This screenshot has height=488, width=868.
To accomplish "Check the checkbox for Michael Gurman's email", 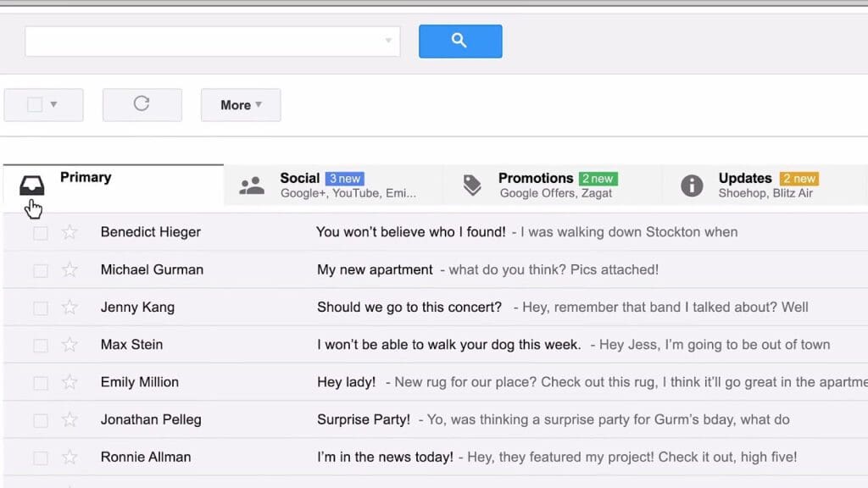I will pyautogui.click(x=40, y=269).
